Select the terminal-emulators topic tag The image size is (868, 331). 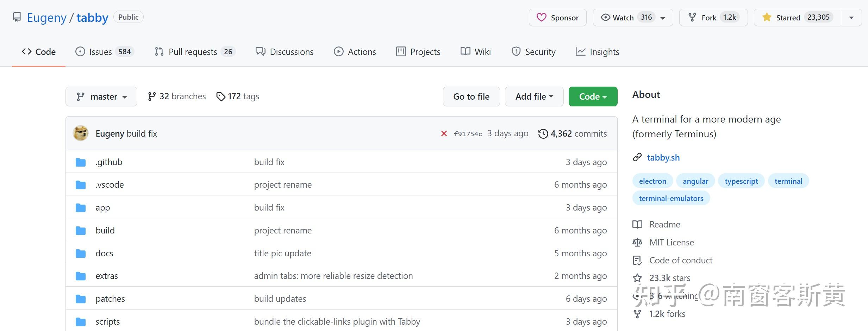click(671, 198)
